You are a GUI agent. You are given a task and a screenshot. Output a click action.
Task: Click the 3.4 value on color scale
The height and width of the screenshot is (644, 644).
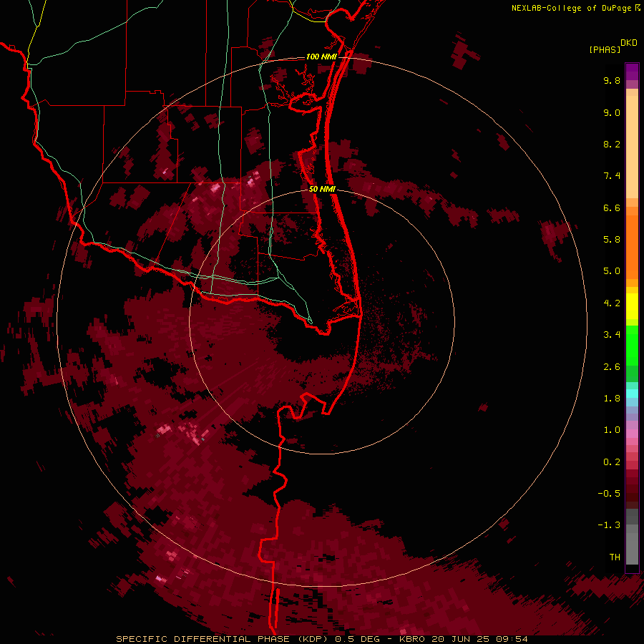tap(612, 335)
